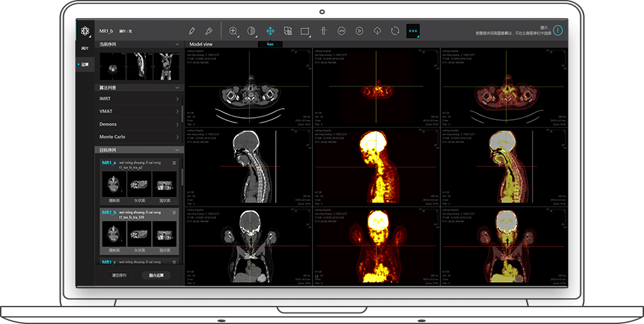Open MR1_a 矢状面 thumbnail
The height and width of the screenshot is (324, 644).
point(139,184)
